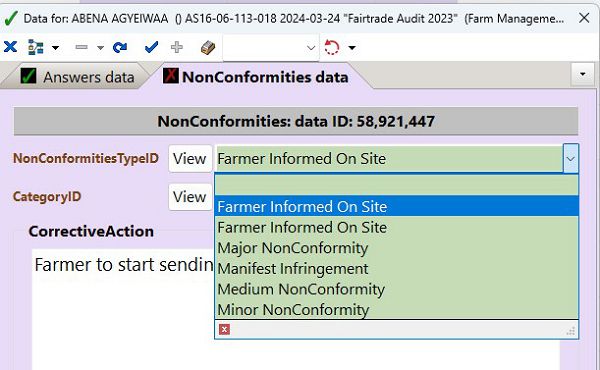Open the tree structure view icon

click(36, 47)
